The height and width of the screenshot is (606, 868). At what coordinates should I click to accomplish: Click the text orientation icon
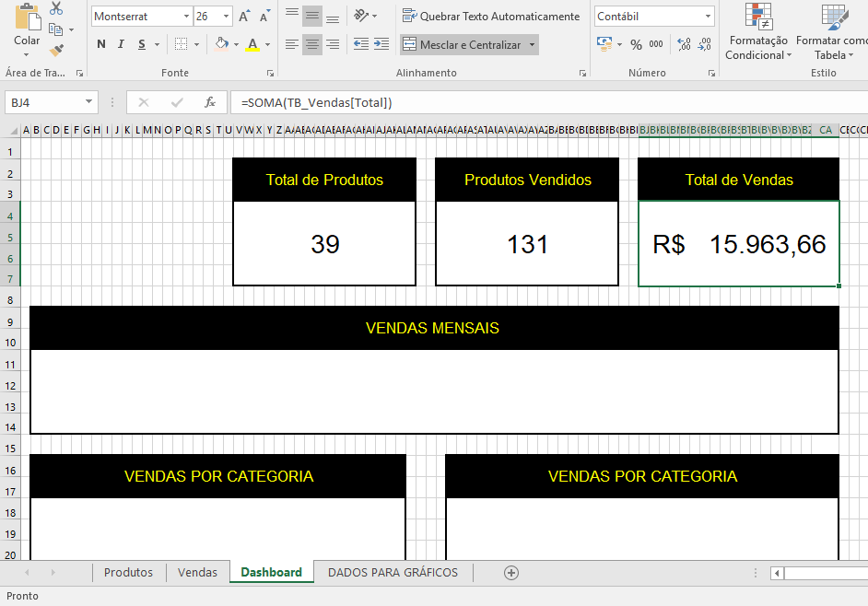pos(361,16)
